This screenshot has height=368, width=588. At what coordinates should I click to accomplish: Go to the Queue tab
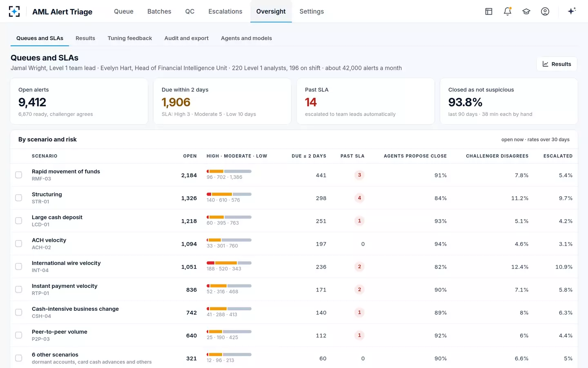pyautogui.click(x=124, y=11)
